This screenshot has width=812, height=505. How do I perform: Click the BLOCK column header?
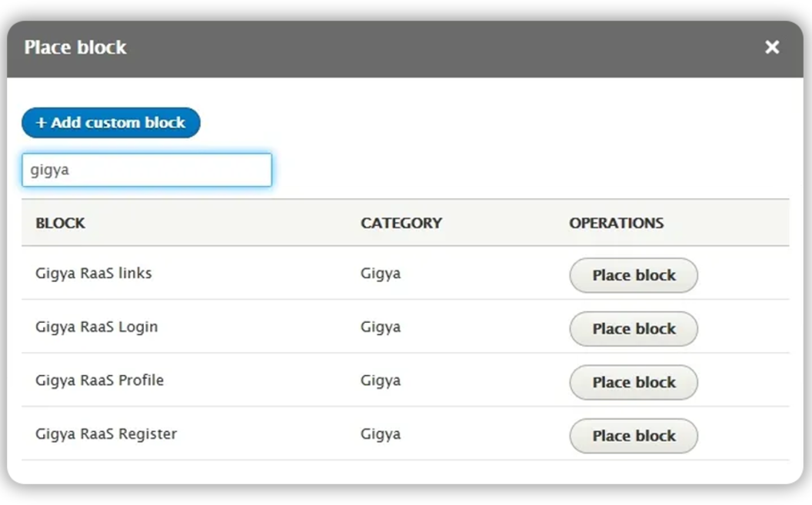pyautogui.click(x=60, y=223)
